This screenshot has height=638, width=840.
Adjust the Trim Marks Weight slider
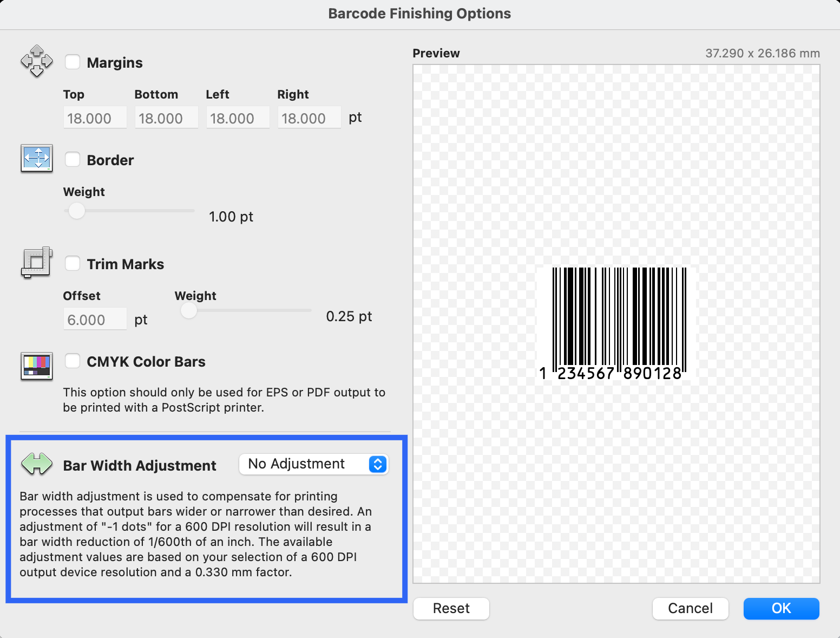click(246, 310)
